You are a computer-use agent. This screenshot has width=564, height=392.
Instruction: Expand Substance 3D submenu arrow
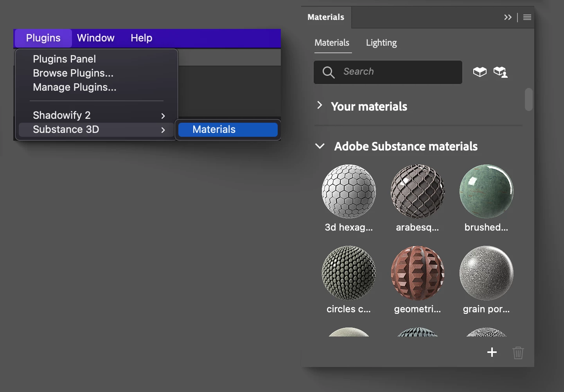tap(163, 130)
